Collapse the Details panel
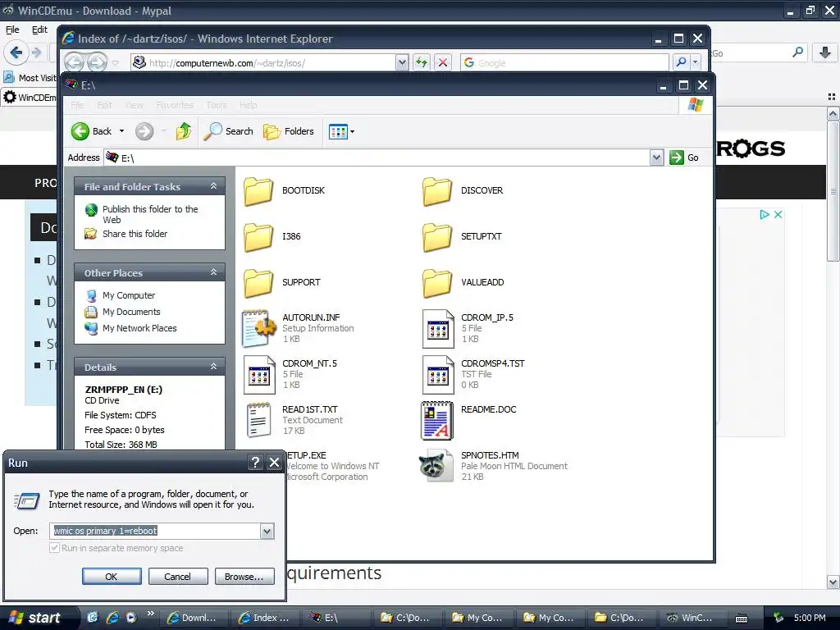The height and width of the screenshot is (630, 840). [x=214, y=367]
